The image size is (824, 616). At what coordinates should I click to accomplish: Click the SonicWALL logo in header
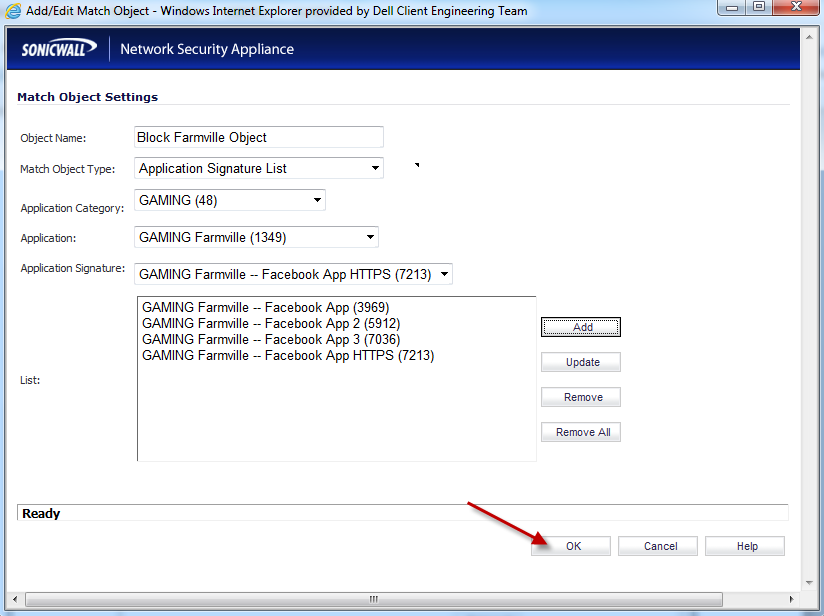(x=59, y=48)
